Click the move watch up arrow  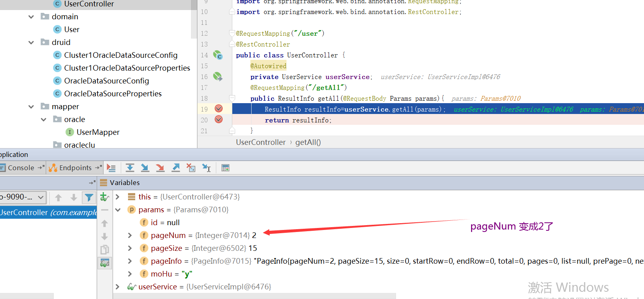coord(105,223)
